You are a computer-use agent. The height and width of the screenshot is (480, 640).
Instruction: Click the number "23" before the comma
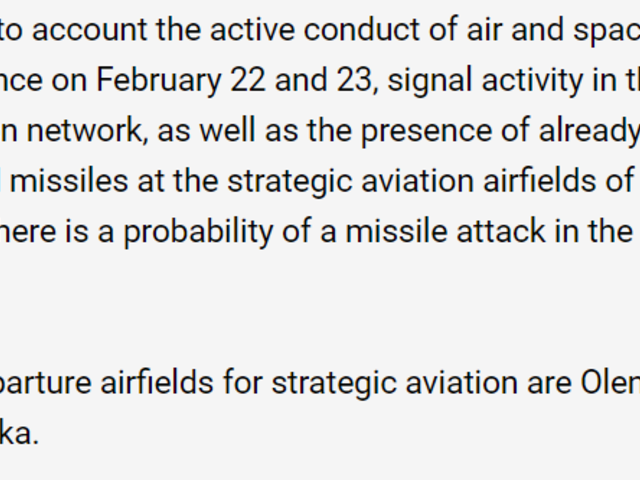point(354,80)
